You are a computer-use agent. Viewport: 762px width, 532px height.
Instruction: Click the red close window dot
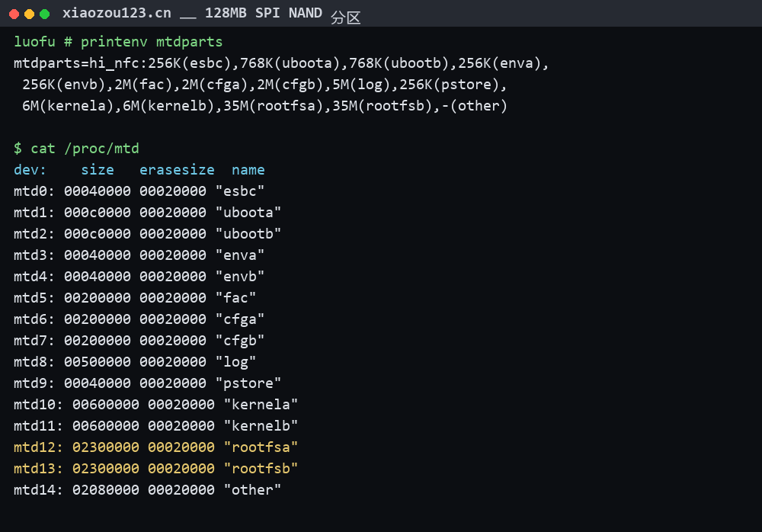point(14,14)
